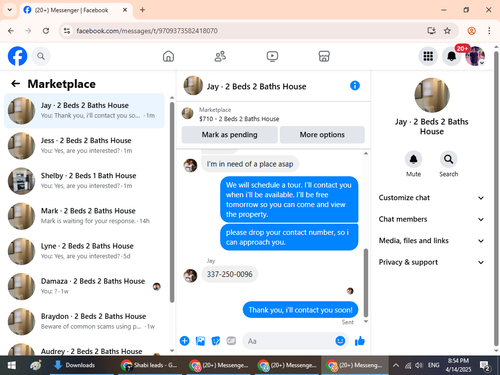Click the back arrow next to Marketplace
The width and height of the screenshot is (500, 375).
pyautogui.click(x=16, y=84)
